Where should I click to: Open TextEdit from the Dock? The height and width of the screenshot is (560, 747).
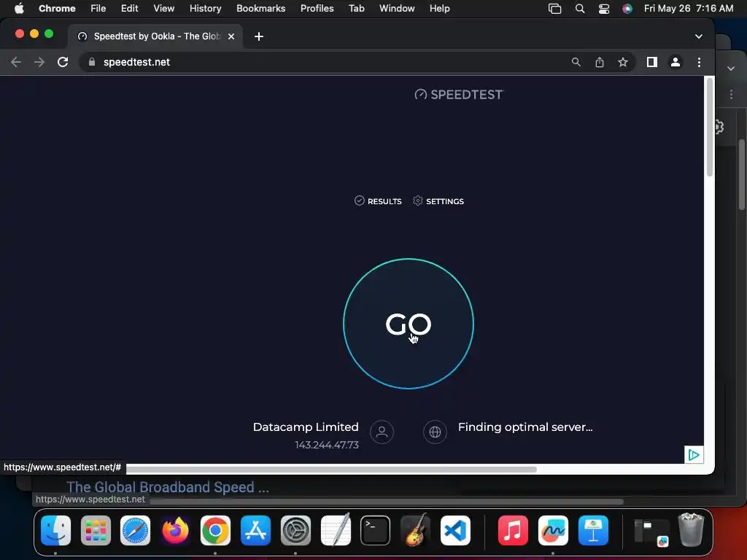coord(336,531)
